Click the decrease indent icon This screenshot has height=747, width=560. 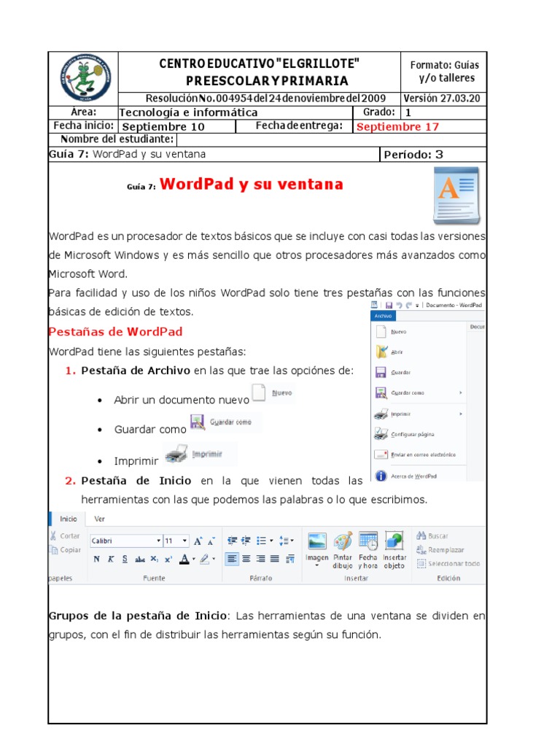pyautogui.click(x=232, y=541)
